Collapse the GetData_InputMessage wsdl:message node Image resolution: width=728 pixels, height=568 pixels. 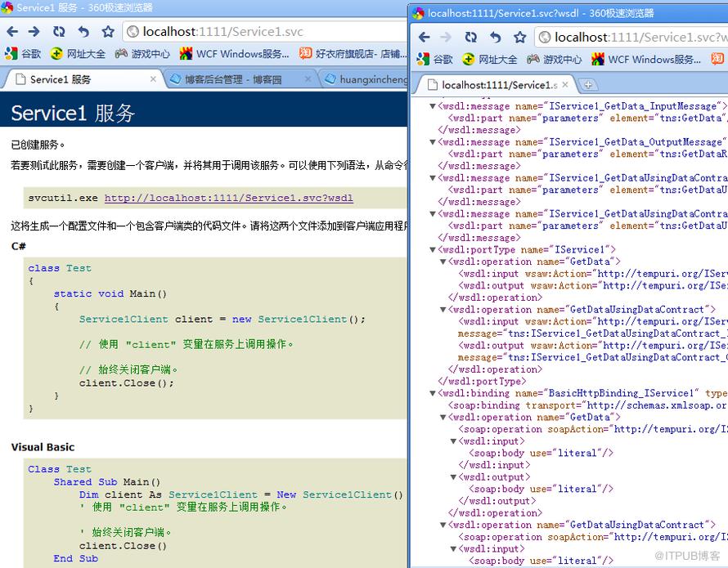[432, 106]
